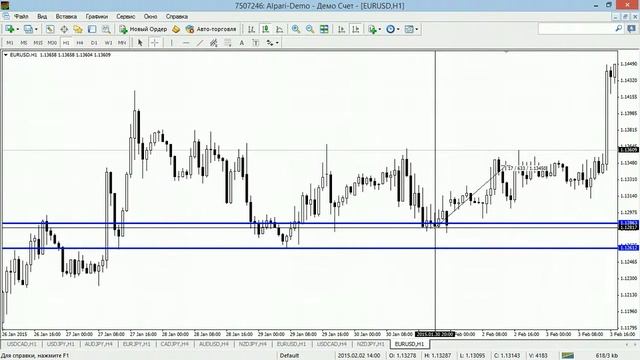Select the H4 timeframe

tap(80, 42)
